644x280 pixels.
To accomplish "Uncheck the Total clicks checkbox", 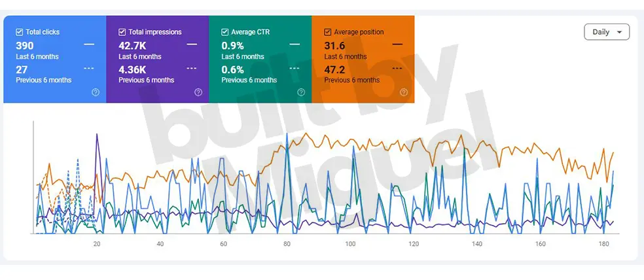I will click(19, 32).
